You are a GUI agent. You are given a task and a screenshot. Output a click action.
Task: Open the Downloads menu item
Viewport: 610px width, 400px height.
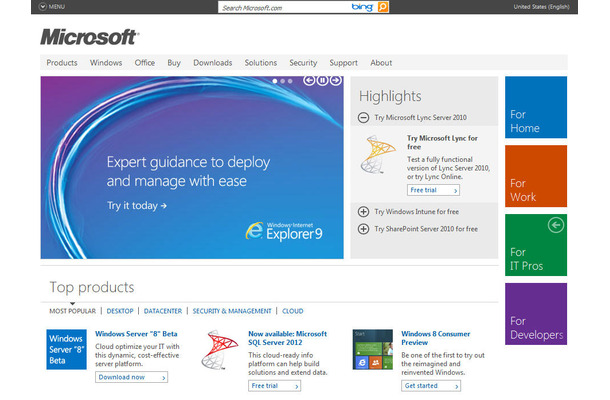click(212, 63)
